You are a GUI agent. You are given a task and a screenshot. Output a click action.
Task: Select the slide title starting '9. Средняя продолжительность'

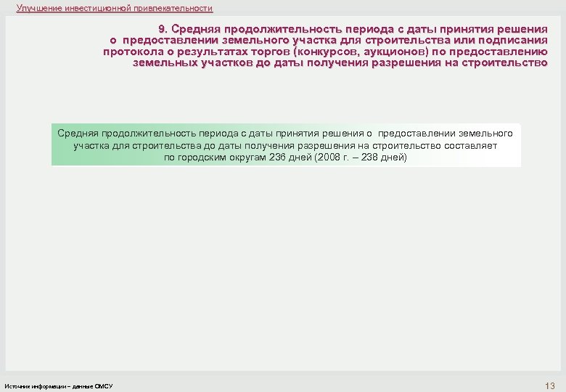325,46
